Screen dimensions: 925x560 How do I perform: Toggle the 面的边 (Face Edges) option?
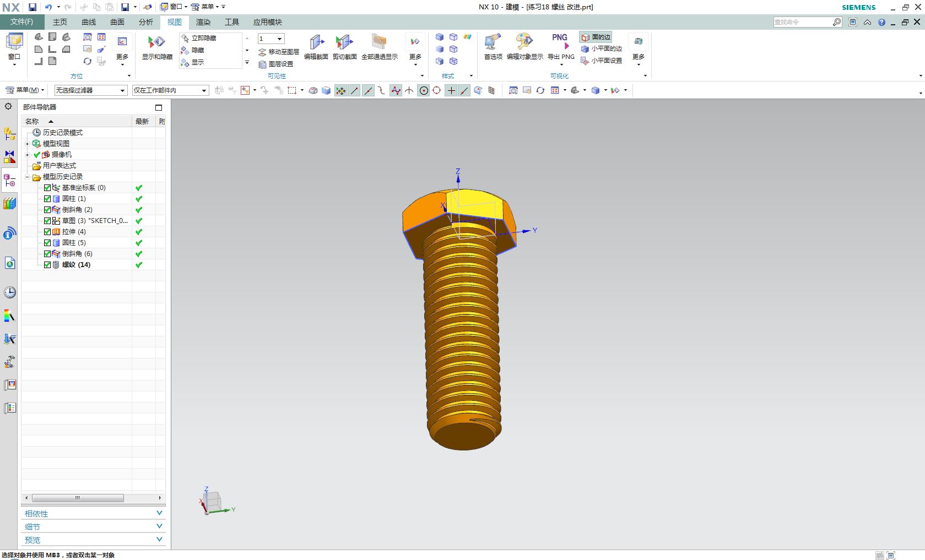pos(596,37)
